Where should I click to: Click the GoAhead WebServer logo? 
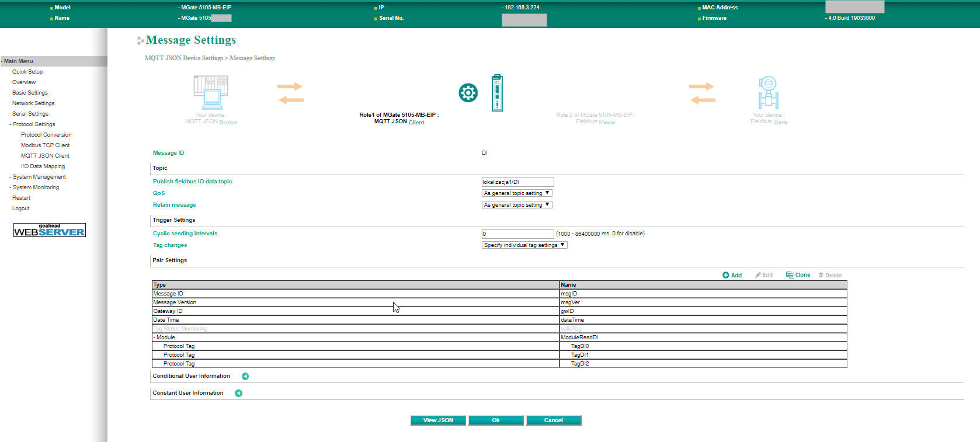pos(50,230)
